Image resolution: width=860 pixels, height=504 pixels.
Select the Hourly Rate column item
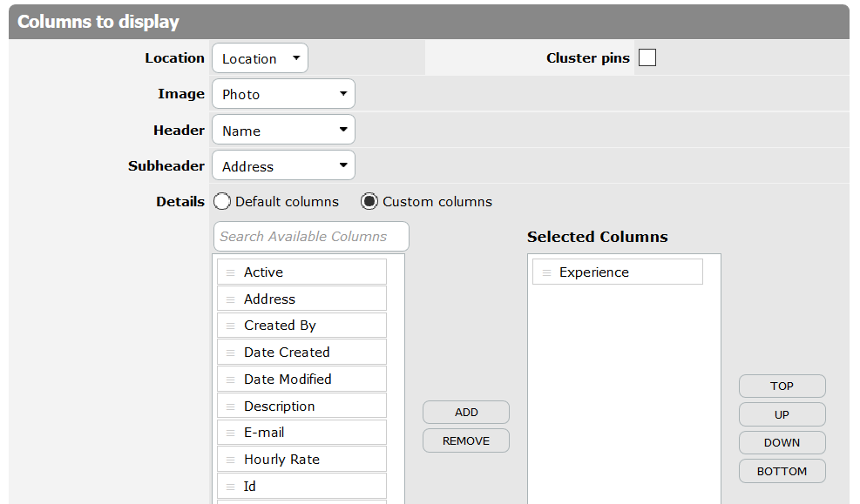coord(301,459)
